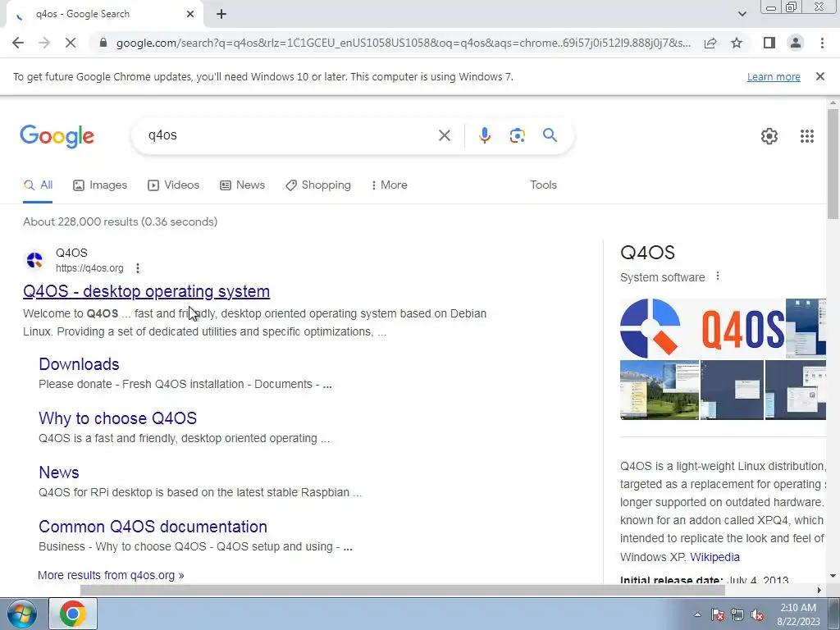Click the Q4OS site favicon
840x630 pixels.
(34, 260)
